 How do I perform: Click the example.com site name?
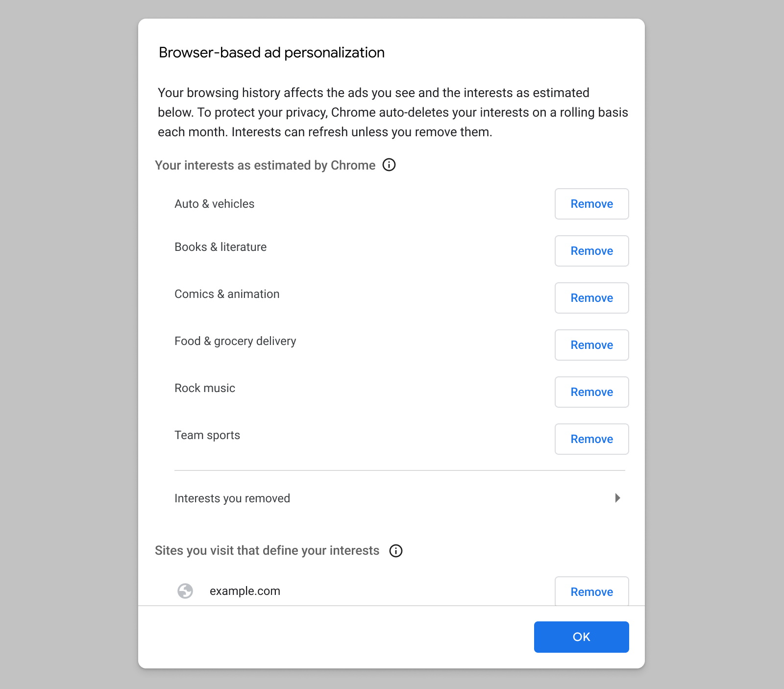[245, 591]
